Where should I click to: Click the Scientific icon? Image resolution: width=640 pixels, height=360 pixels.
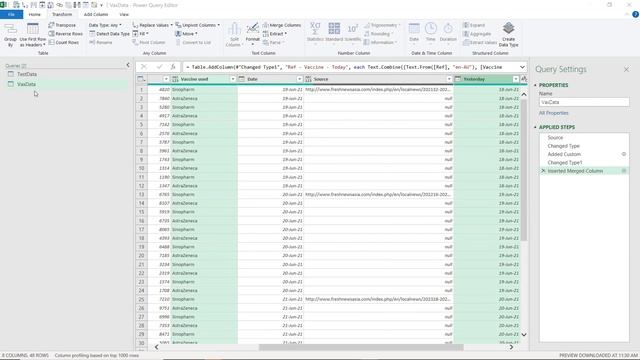(352, 29)
